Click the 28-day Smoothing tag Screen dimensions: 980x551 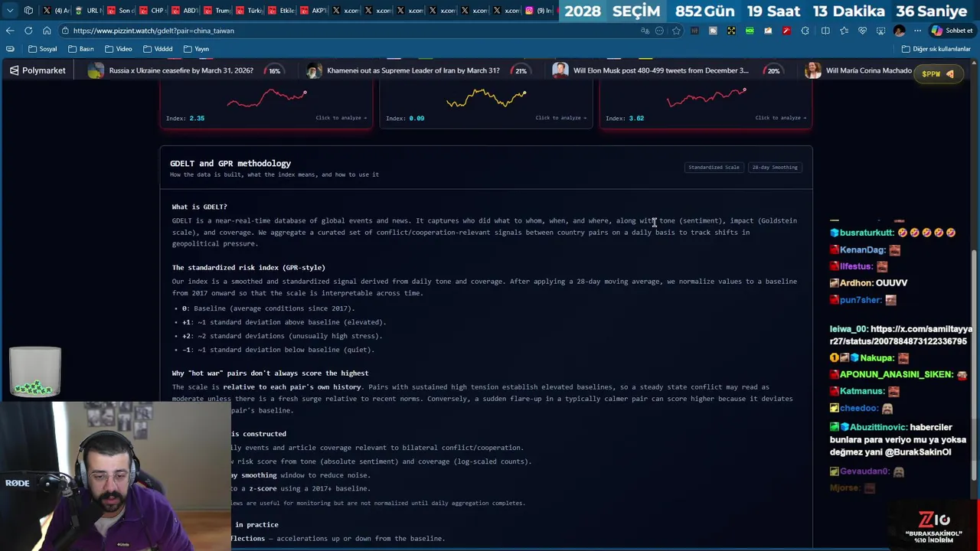coord(775,167)
